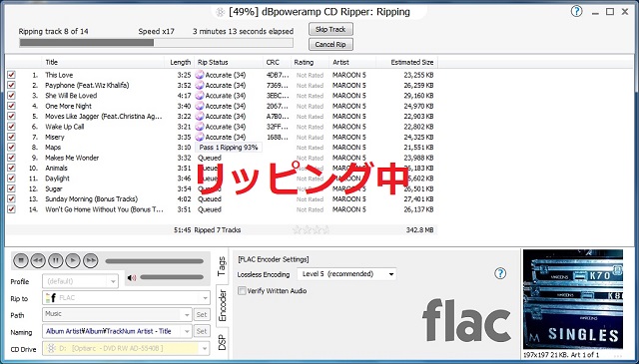The image size is (639, 364).
Task: Click the volume slider
Action: pyautogui.click(x=172, y=277)
